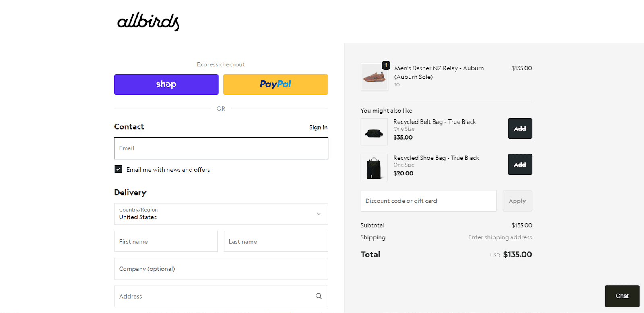This screenshot has height=313, width=644.
Task: Click the address search magnifier icon
Action: click(319, 296)
